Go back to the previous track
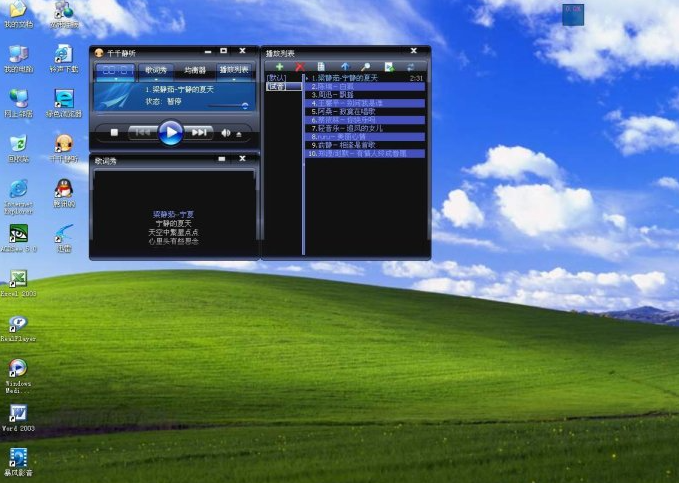Screen dimensions: 679x483 (x=143, y=132)
